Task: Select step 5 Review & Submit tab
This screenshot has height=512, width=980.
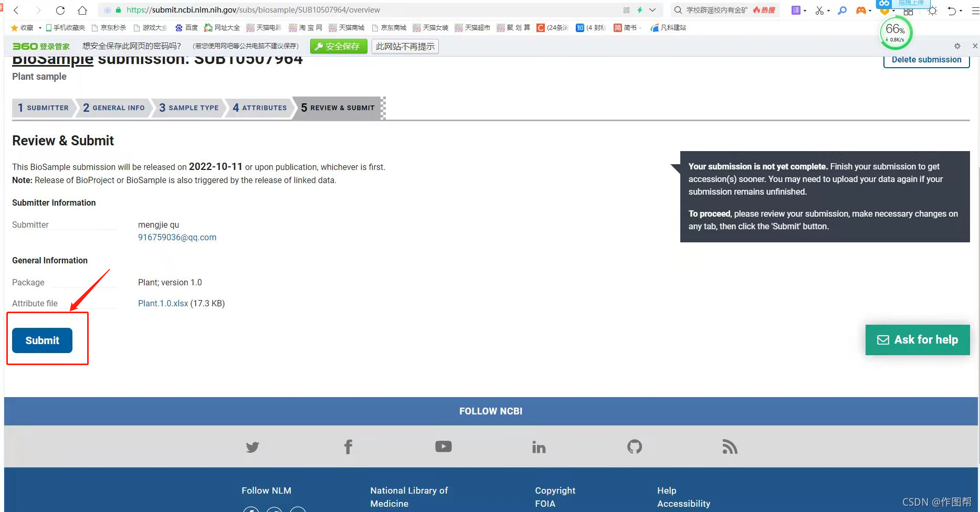Action: coord(338,108)
